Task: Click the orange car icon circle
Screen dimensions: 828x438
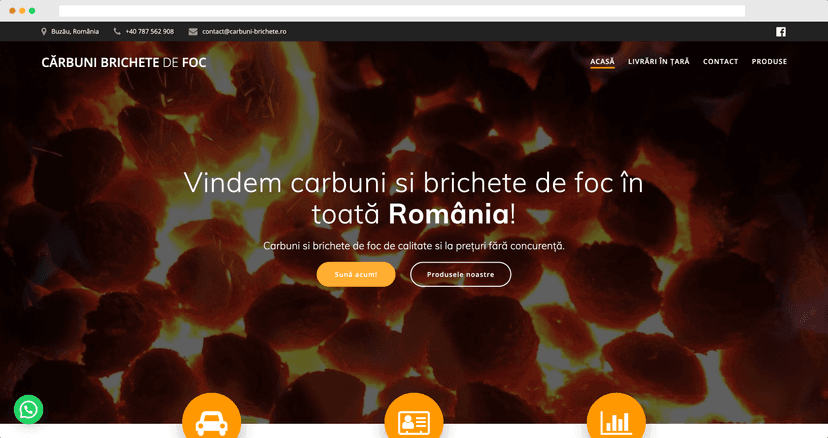Action: coord(211,417)
